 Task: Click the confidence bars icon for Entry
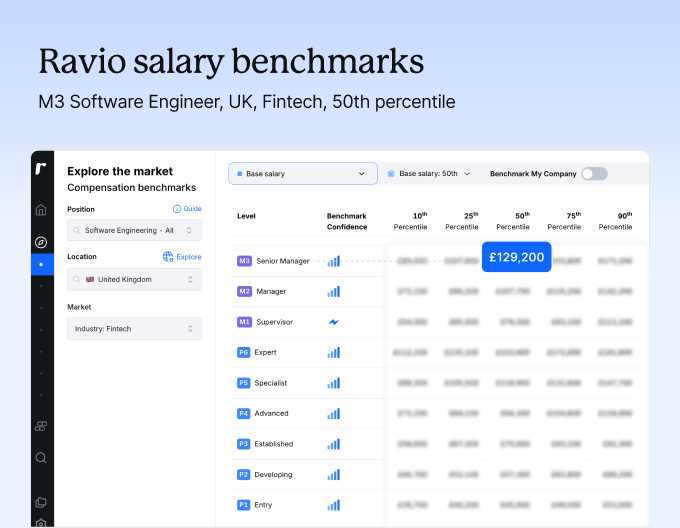pyautogui.click(x=333, y=505)
